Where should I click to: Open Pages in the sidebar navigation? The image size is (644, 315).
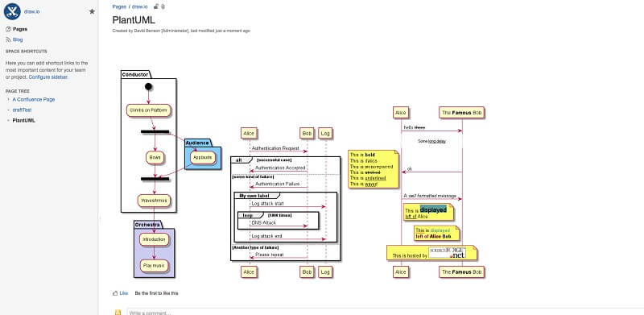coord(20,29)
